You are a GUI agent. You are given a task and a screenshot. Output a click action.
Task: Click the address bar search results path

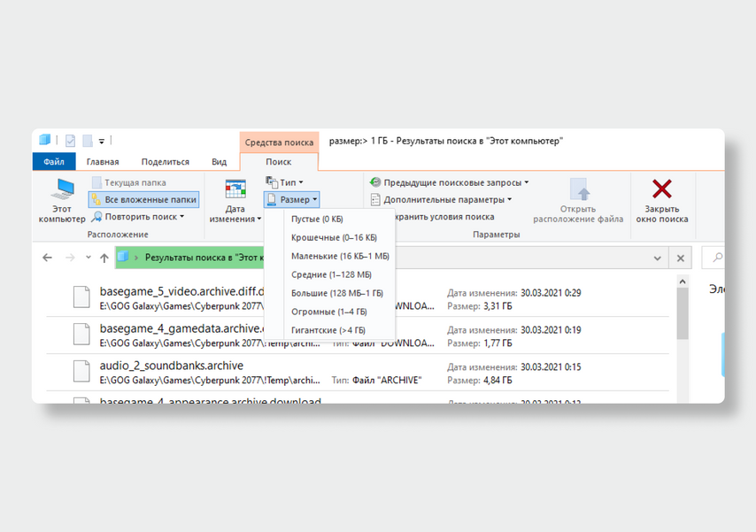pos(204,258)
